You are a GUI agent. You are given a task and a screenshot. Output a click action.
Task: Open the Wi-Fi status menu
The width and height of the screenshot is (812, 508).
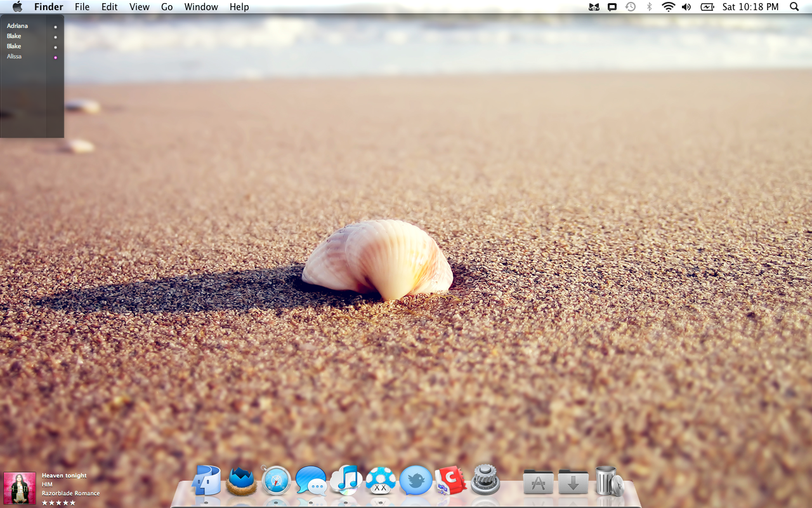coord(668,7)
